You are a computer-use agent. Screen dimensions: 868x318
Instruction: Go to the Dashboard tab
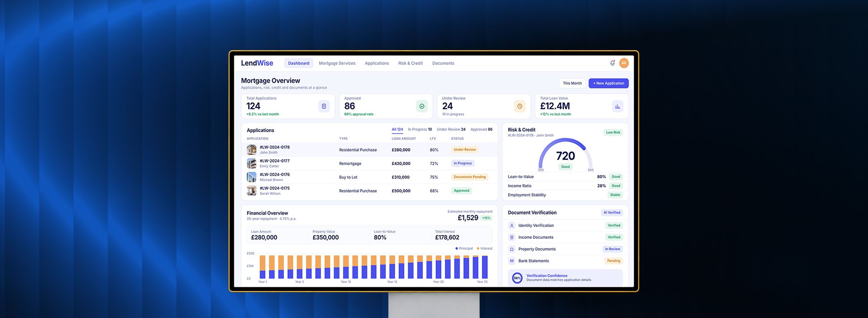pyautogui.click(x=299, y=63)
